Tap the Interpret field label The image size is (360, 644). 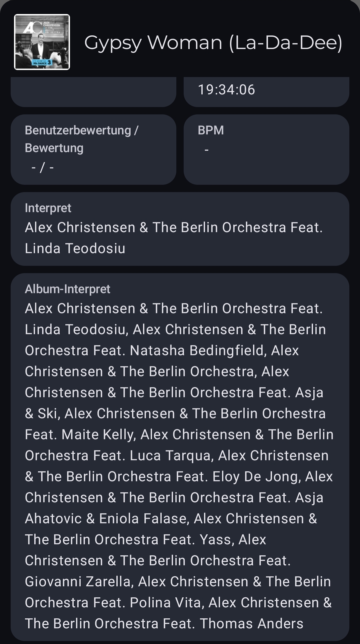[x=48, y=208]
